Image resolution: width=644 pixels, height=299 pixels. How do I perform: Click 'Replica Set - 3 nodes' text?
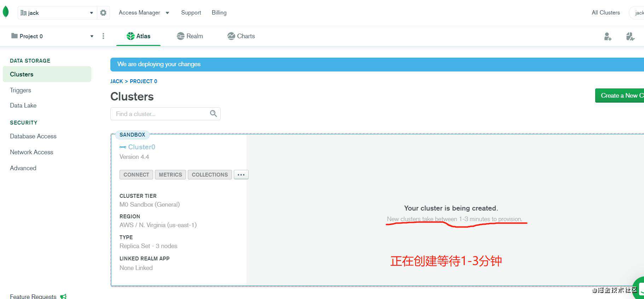(x=149, y=246)
